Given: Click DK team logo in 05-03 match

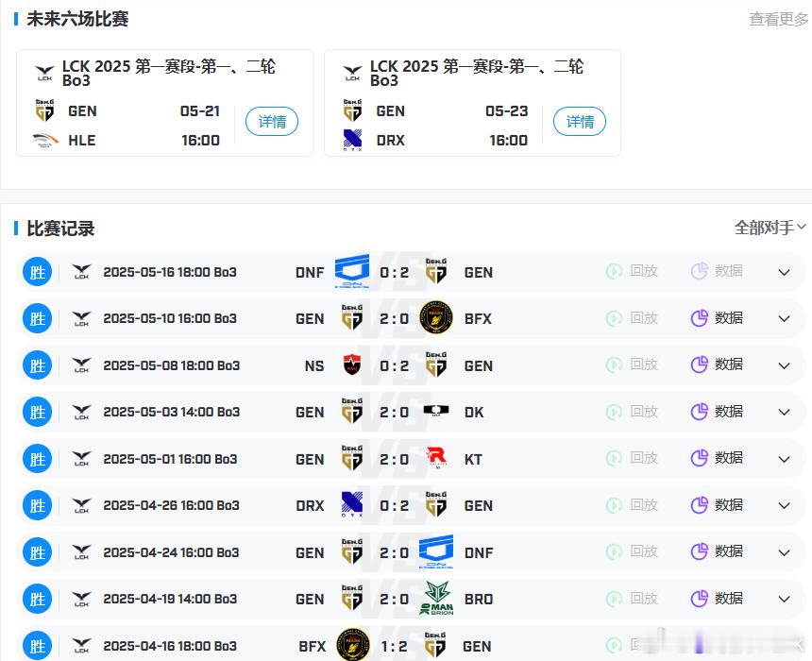Looking at the screenshot, I should pos(436,411).
